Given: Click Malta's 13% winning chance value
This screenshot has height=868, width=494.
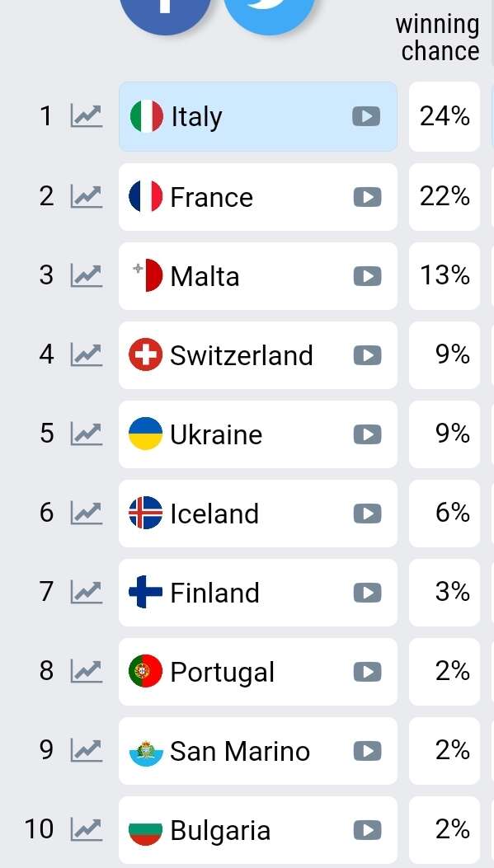Looking at the screenshot, I should click(445, 275).
